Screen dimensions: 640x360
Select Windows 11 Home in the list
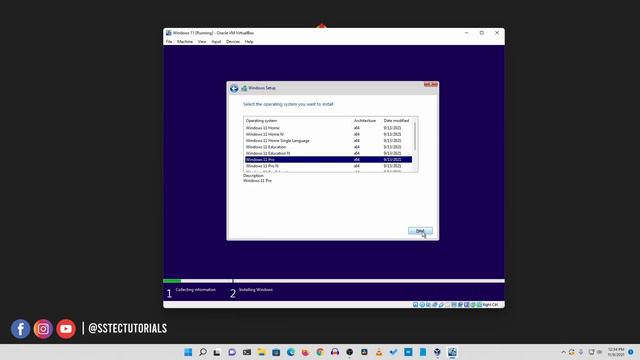coord(328,128)
